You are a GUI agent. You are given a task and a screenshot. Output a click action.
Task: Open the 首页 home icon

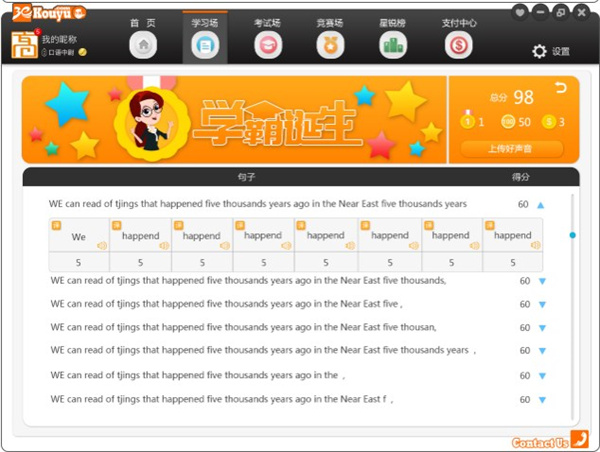pos(143,45)
